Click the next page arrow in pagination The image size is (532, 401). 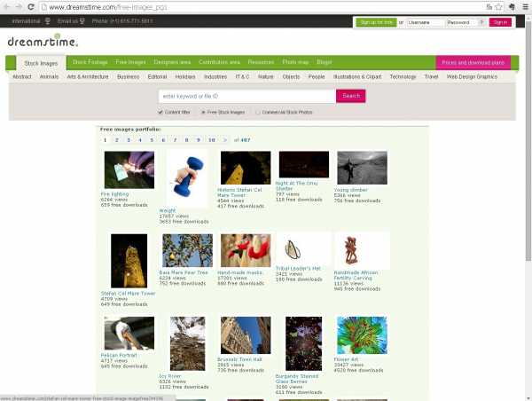tap(224, 140)
